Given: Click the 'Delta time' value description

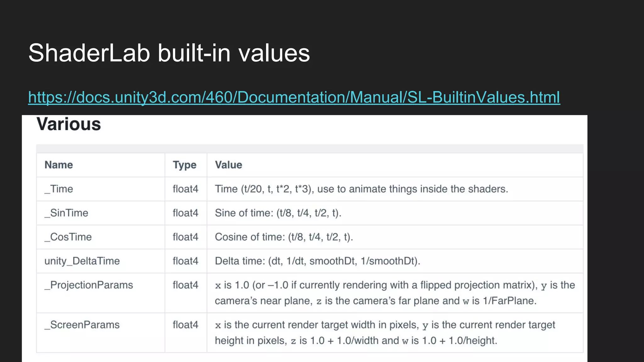Looking at the screenshot, I should [318, 261].
